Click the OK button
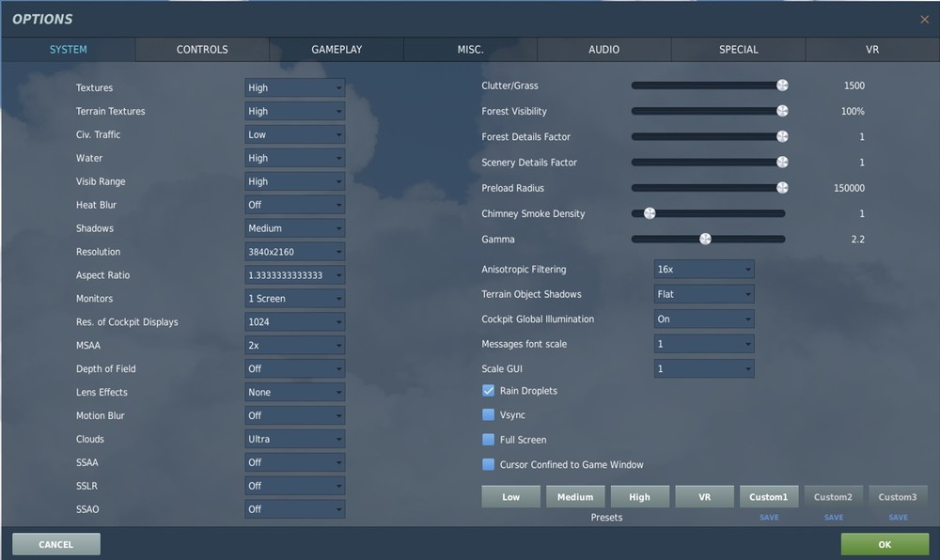This screenshot has height=560, width=940. 883,544
